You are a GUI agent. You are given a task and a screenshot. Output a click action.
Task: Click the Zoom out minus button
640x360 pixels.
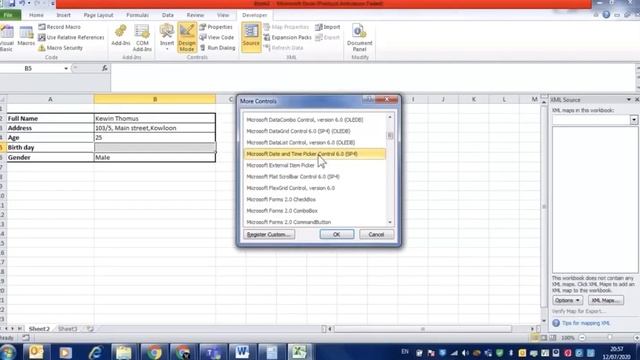point(582,338)
